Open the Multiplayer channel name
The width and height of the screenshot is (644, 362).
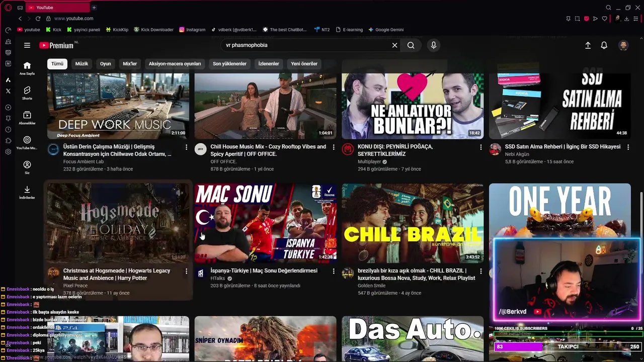tap(369, 162)
